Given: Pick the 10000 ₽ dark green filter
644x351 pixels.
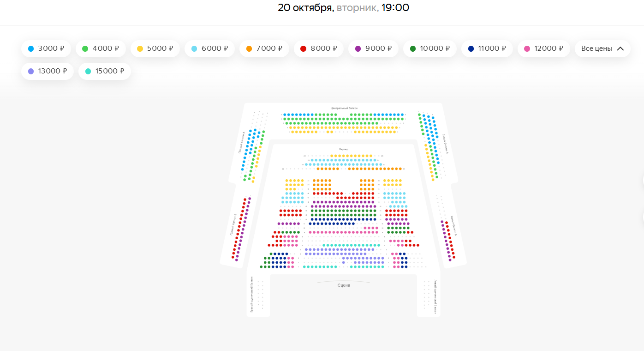Looking at the screenshot, I should [x=429, y=48].
